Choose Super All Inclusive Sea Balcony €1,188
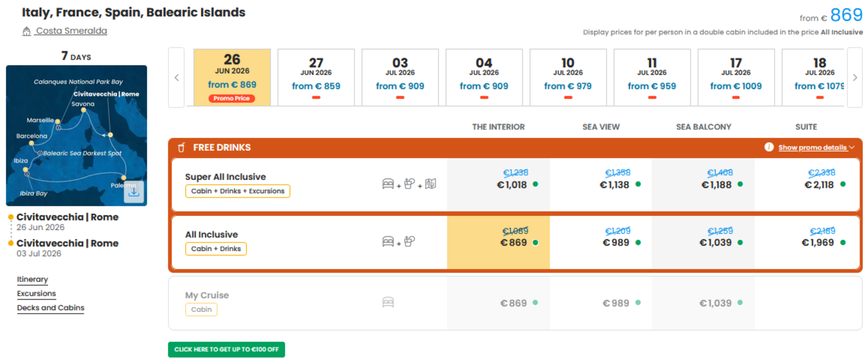 (x=704, y=184)
